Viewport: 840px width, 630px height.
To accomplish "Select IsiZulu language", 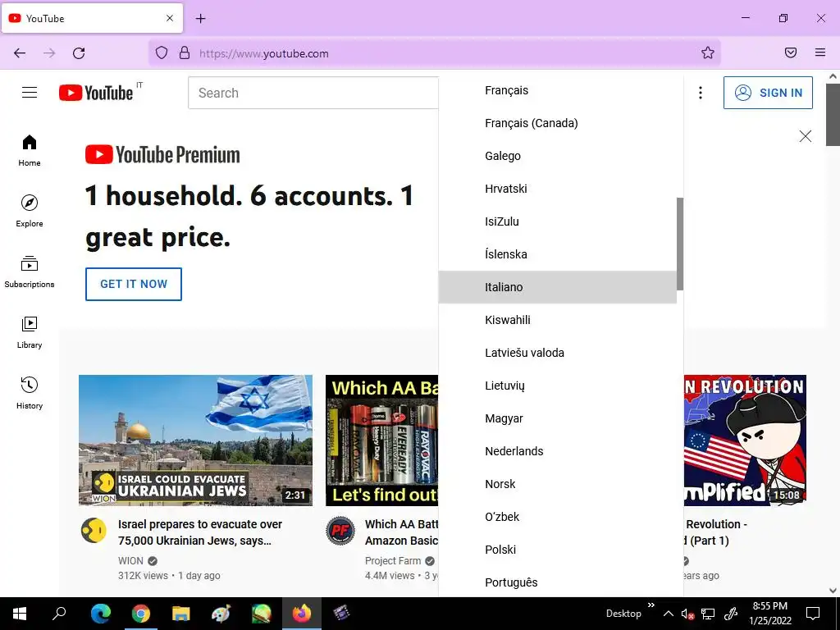I will [557, 221].
